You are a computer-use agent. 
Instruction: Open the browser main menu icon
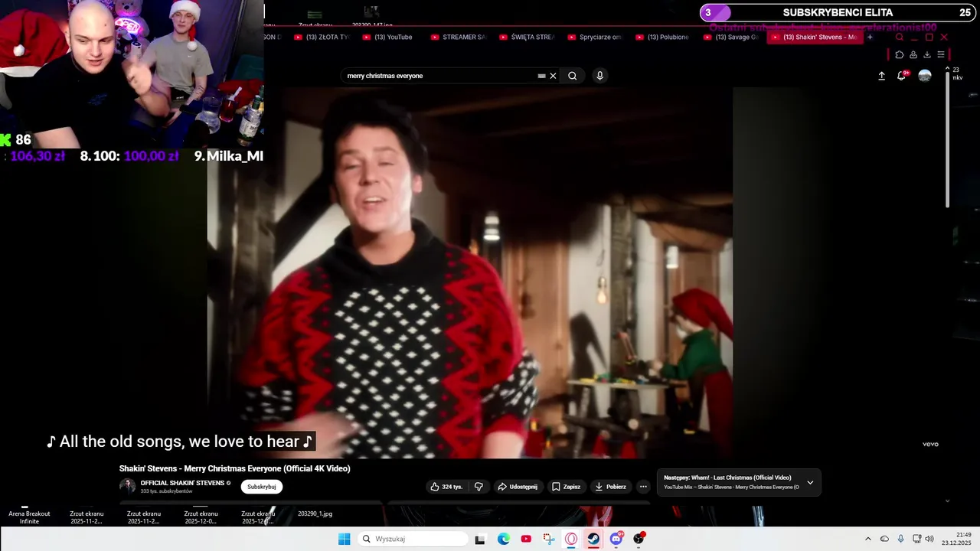(x=941, y=54)
